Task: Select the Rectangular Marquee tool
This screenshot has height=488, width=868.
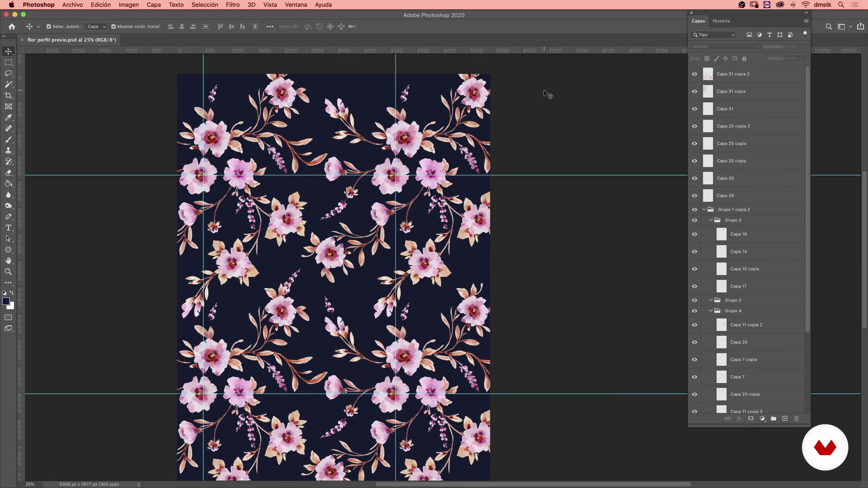Action: coord(8,63)
